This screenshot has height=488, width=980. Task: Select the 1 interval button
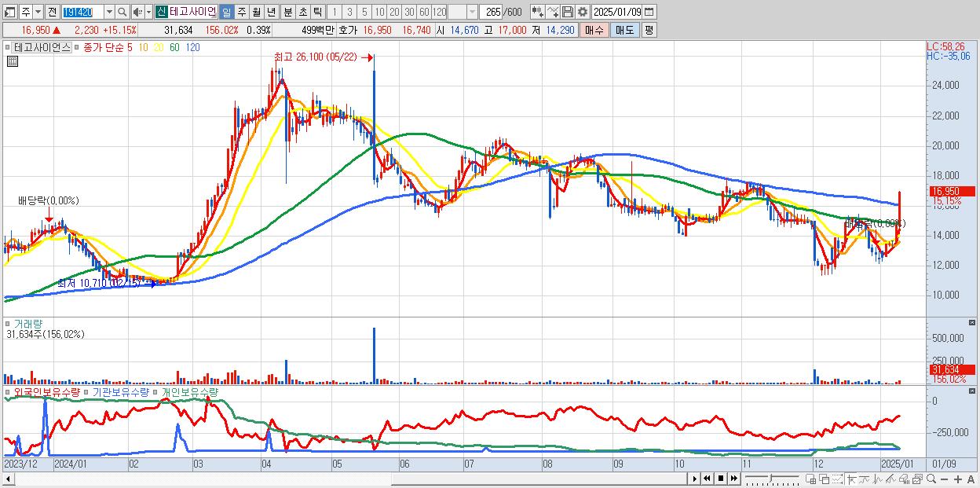[335, 12]
